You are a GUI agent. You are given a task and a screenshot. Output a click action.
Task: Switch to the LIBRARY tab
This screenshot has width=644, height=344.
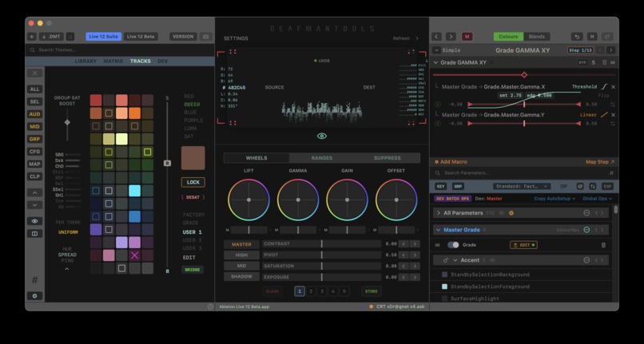[85, 61]
